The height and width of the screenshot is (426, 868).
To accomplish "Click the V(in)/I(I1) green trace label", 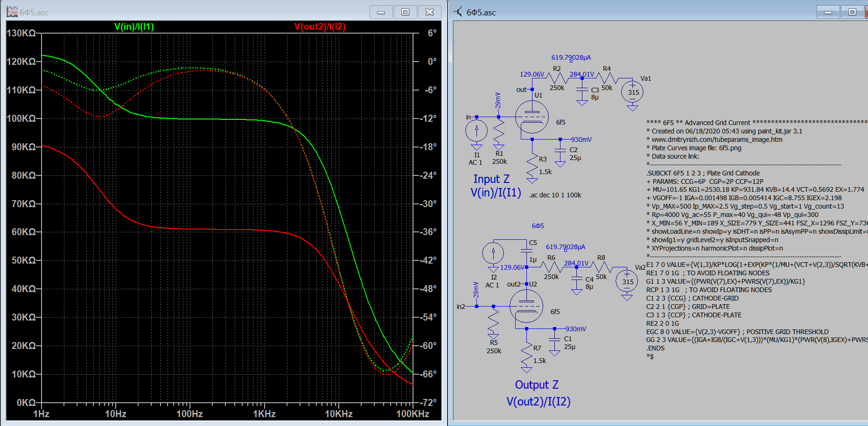I will coord(134,27).
